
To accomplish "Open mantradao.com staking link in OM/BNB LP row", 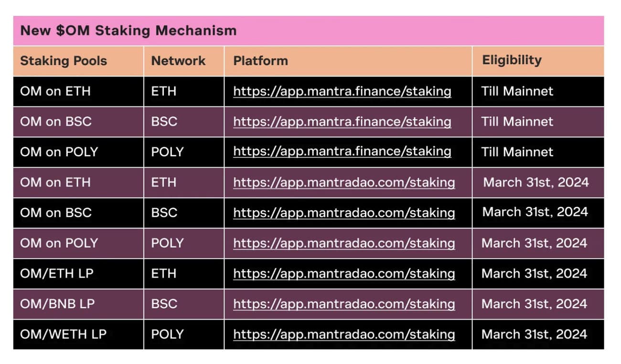I will 344,304.
